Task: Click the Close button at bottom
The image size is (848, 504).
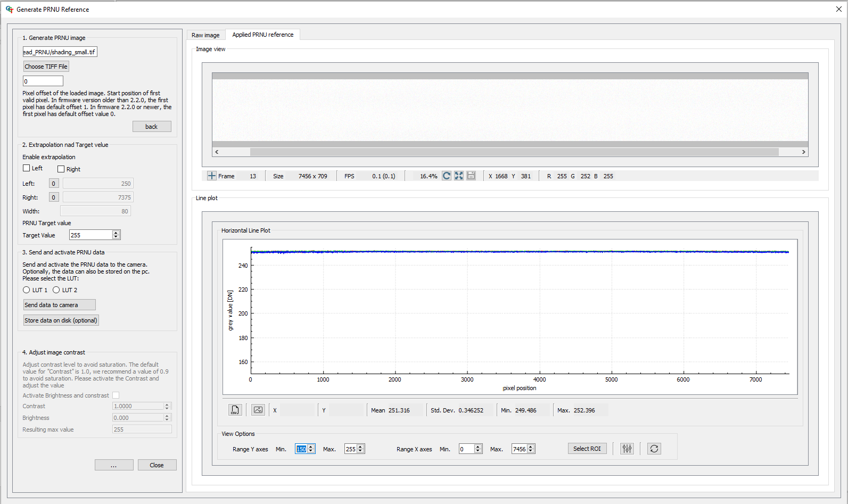Action: coord(157,465)
